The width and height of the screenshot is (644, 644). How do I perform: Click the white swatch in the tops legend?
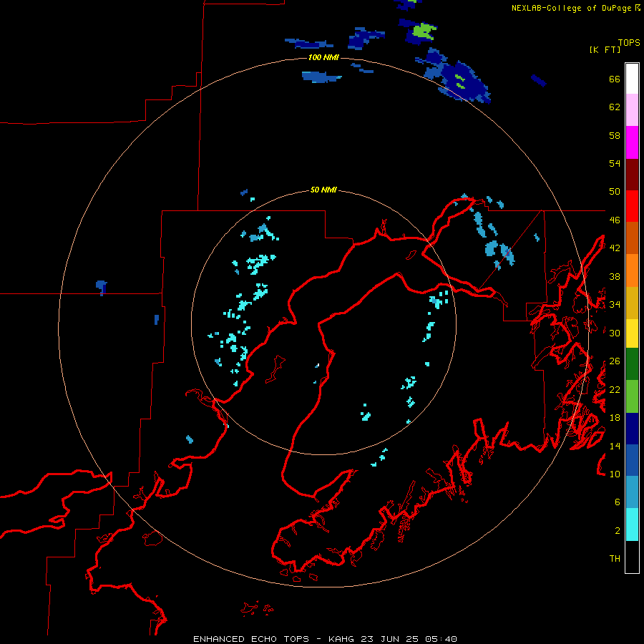pos(632,79)
